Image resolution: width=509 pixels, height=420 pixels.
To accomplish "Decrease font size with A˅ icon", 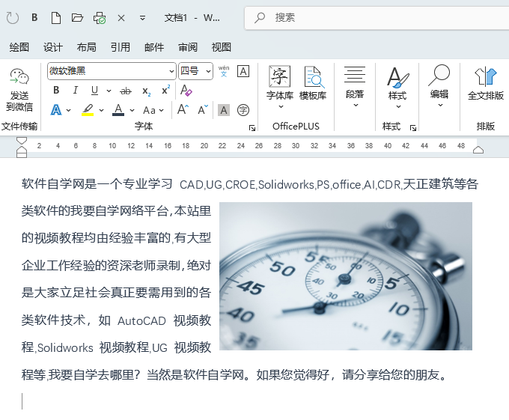I will click(x=203, y=110).
